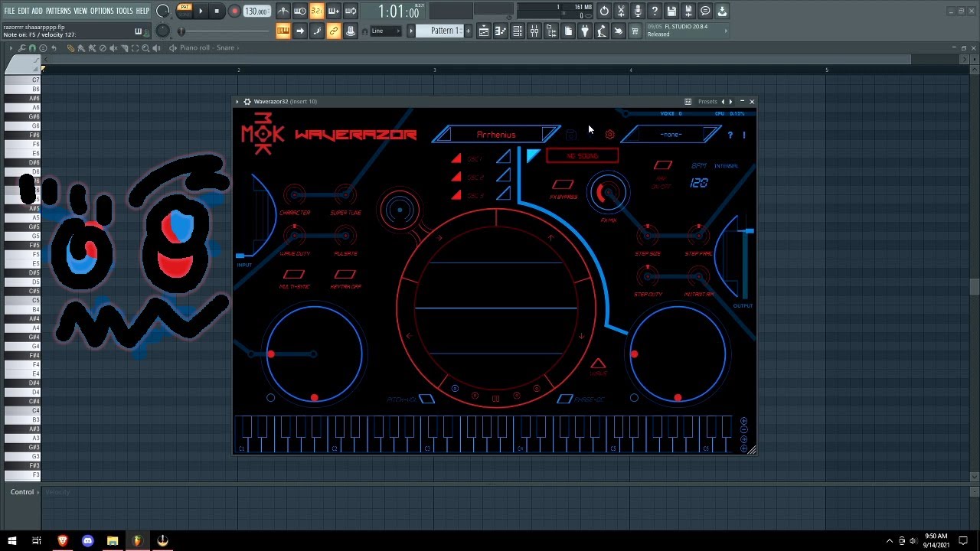The height and width of the screenshot is (551, 980).
Task: Open the project picker icon
Action: pos(568,31)
